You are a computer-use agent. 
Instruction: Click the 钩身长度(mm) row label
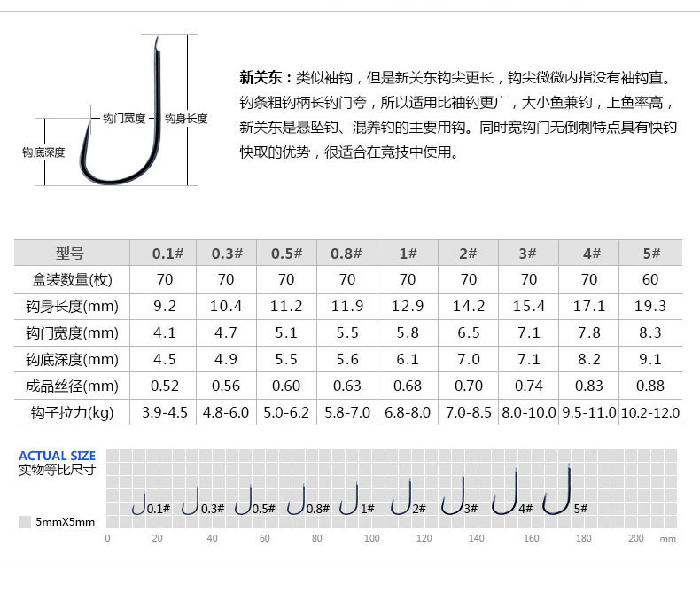pos(72,307)
